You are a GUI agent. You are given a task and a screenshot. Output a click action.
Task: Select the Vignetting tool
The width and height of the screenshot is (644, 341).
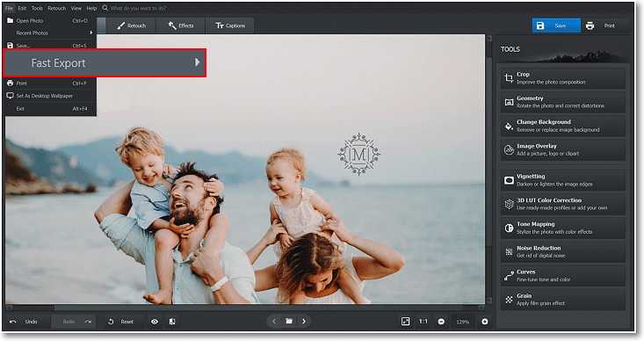pos(562,180)
